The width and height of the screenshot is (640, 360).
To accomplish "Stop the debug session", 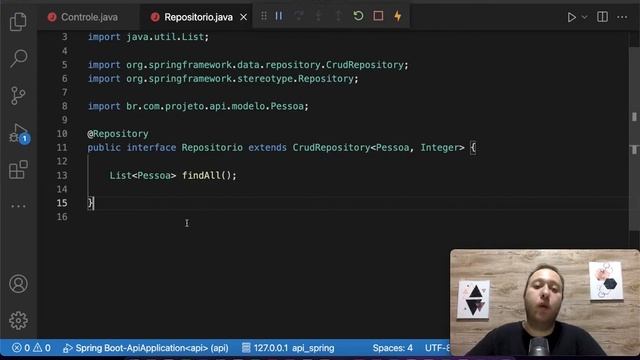I will (x=378, y=16).
